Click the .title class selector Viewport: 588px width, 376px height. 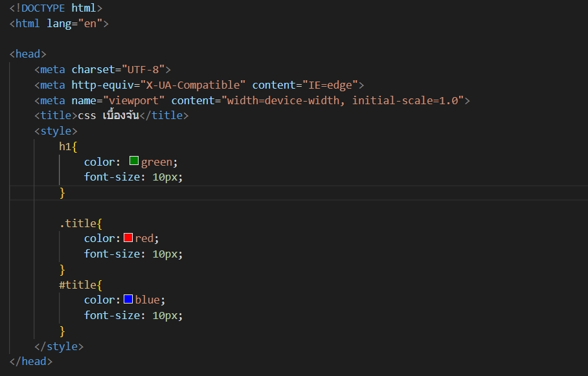click(78, 223)
